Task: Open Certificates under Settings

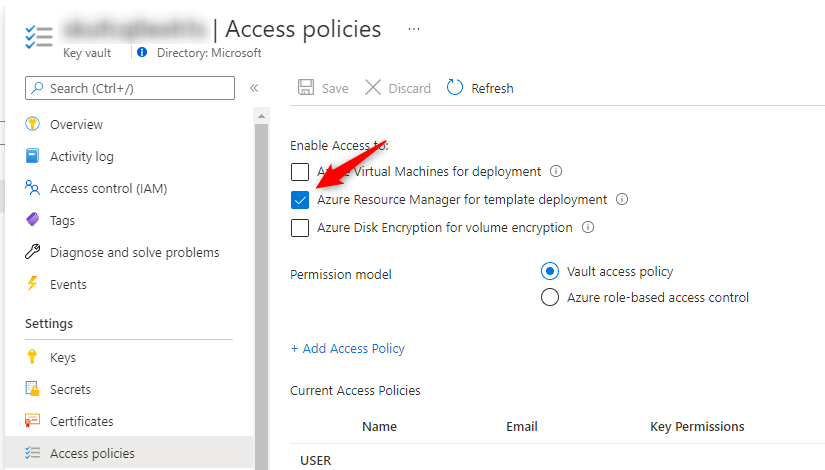Action: [x=82, y=422]
